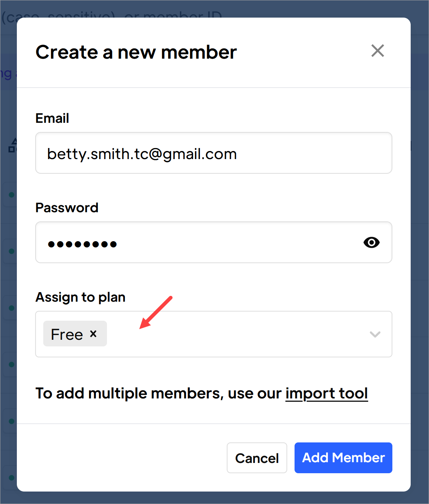Click the Assign to plan label
The height and width of the screenshot is (504, 429).
(80, 297)
